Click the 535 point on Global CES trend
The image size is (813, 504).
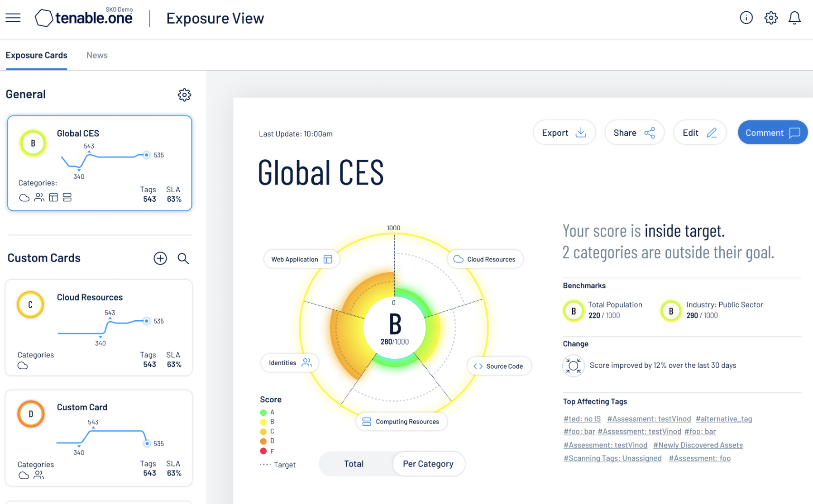click(x=146, y=155)
